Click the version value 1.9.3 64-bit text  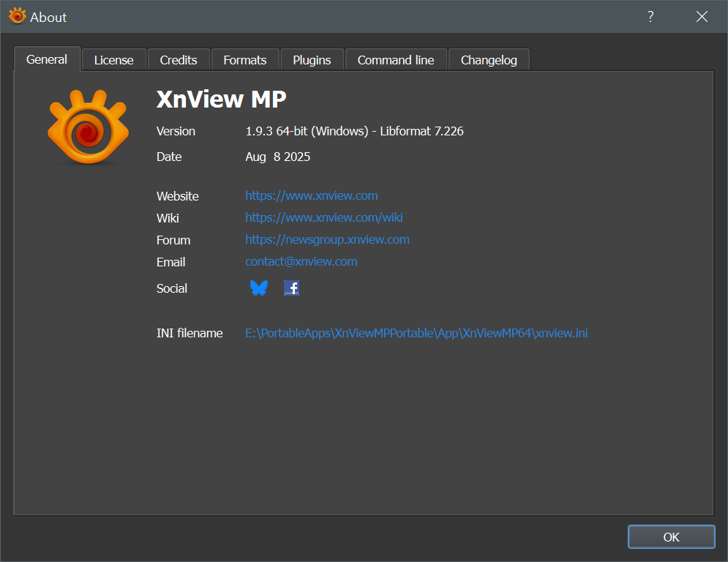click(x=354, y=131)
